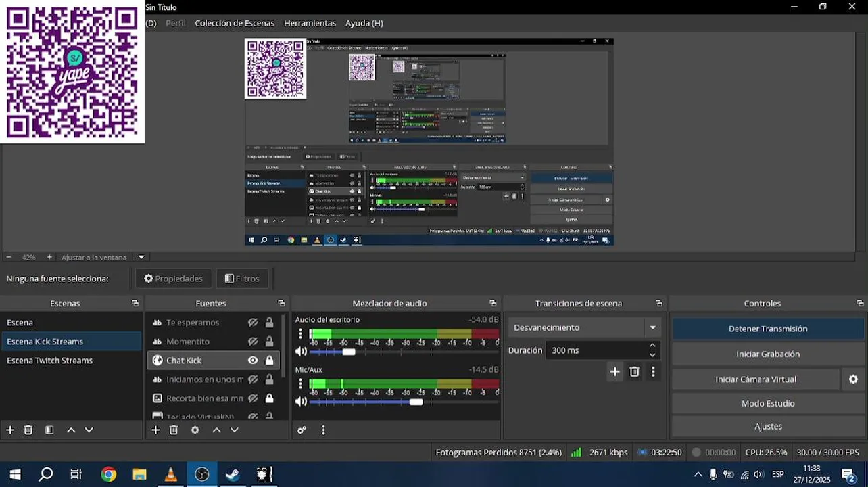Open VLC media player from taskbar

[170, 475]
